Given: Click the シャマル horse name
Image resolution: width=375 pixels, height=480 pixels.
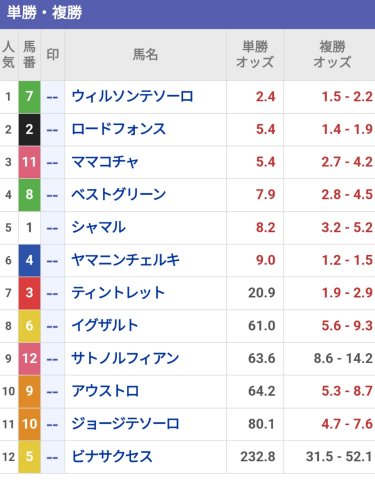Looking at the screenshot, I should pos(99,227).
